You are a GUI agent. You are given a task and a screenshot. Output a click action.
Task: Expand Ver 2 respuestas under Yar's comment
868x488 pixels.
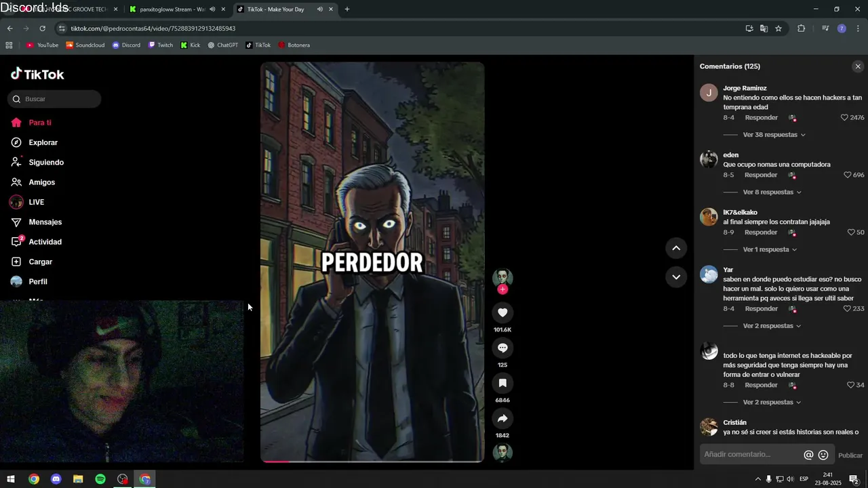772,326
